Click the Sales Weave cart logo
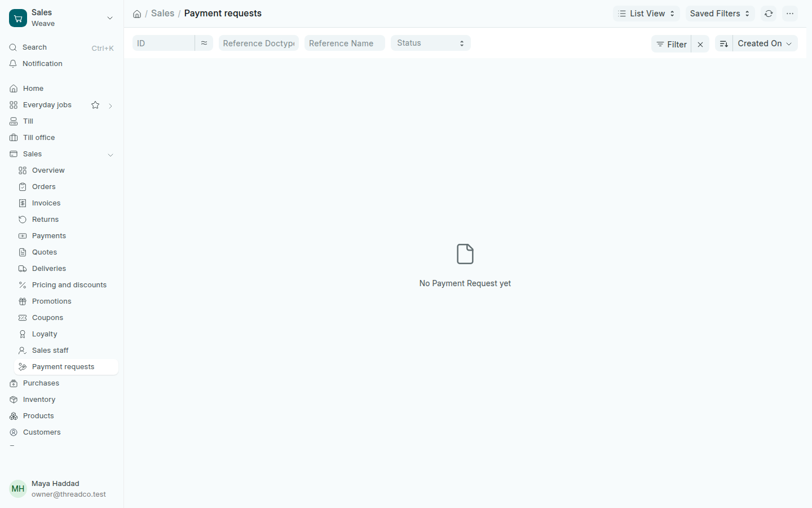The image size is (812, 508). point(18,18)
